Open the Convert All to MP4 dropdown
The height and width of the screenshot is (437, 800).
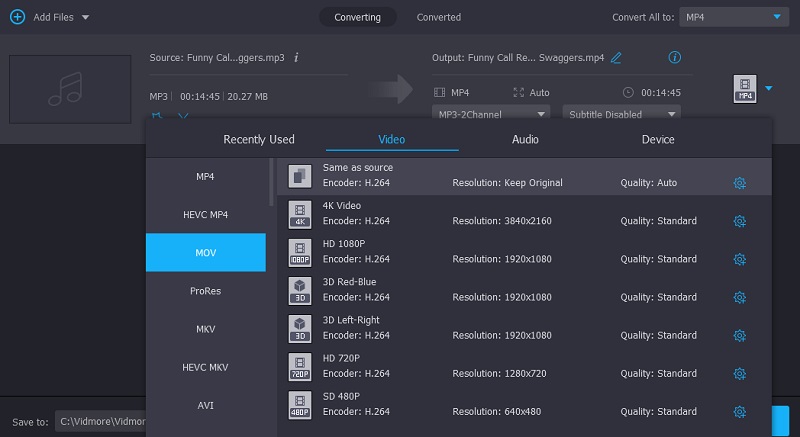click(734, 17)
